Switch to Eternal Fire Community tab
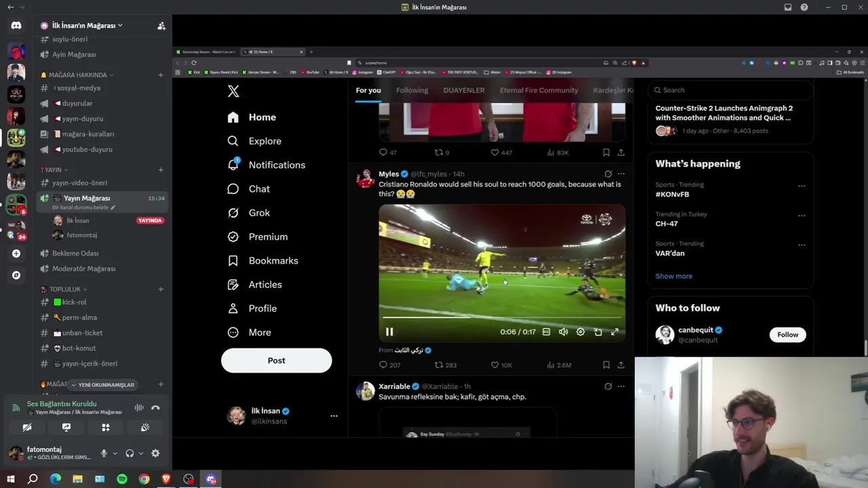The width and height of the screenshot is (868, 488). [x=539, y=90]
